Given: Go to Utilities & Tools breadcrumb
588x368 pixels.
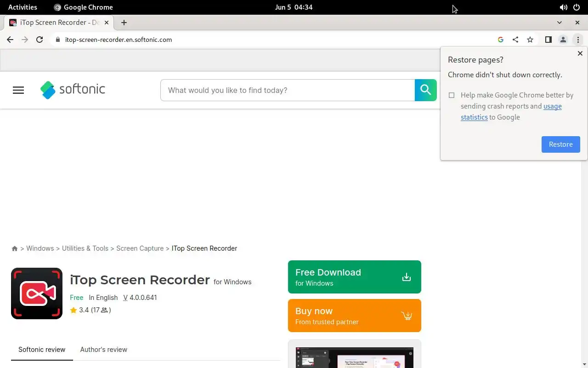Looking at the screenshot, I should 85,248.
